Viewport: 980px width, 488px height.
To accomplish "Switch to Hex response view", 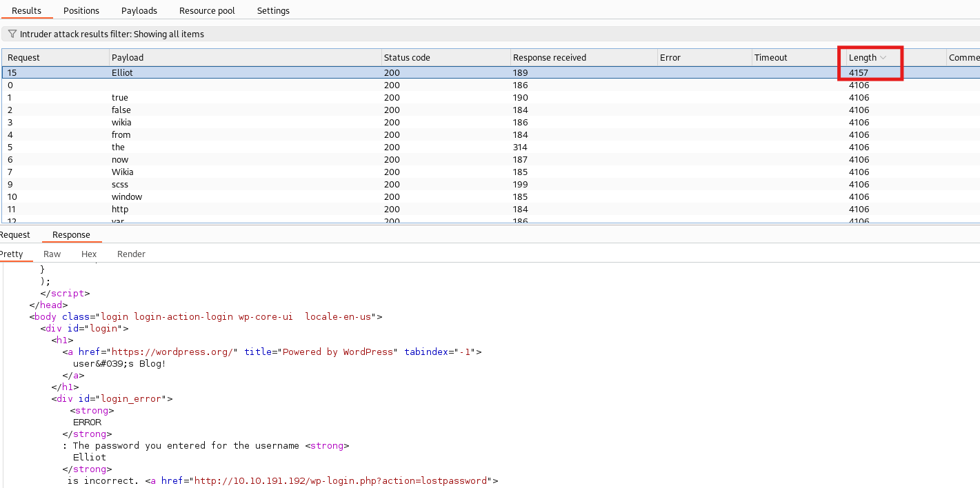I will point(89,254).
